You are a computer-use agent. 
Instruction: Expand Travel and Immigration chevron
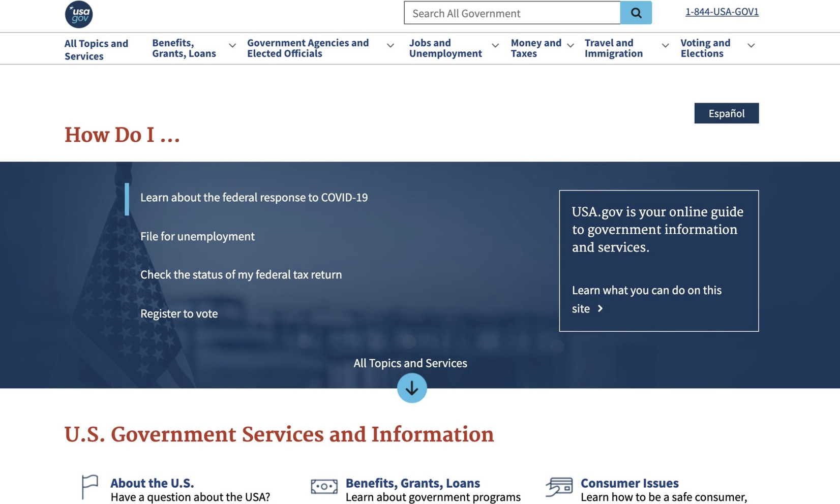pos(665,46)
